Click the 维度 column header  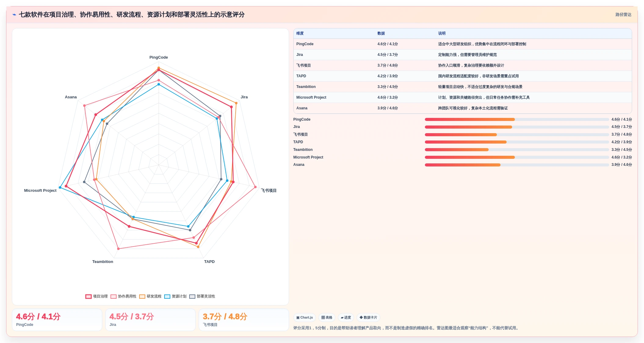point(300,33)
